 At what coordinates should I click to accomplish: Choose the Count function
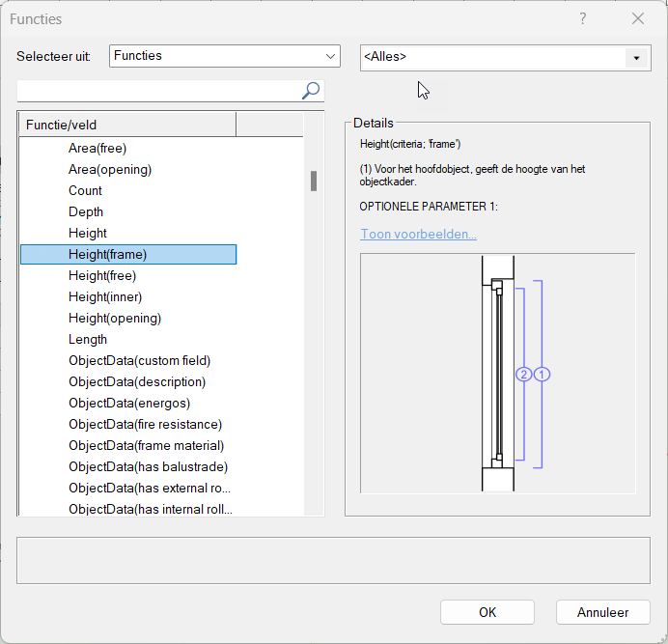click(x=85, y=190)
